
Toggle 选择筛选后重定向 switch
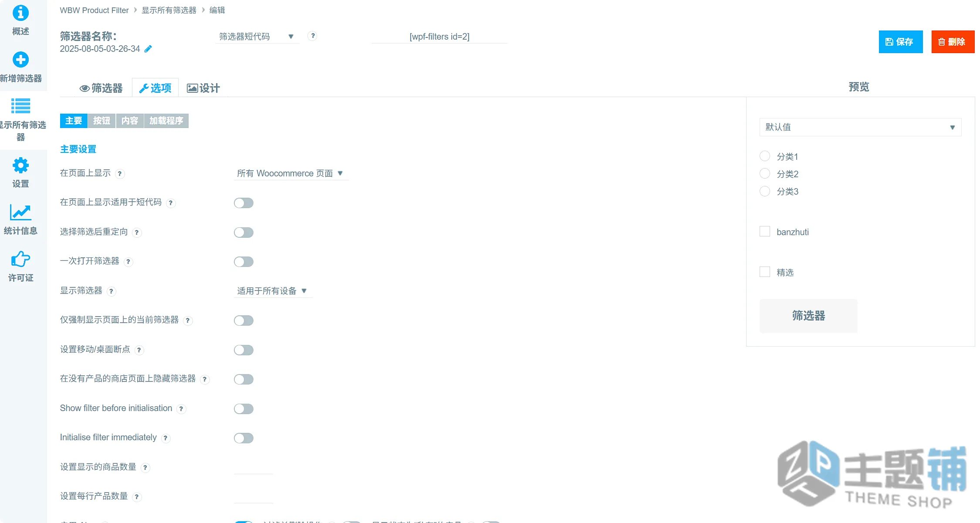243,233
